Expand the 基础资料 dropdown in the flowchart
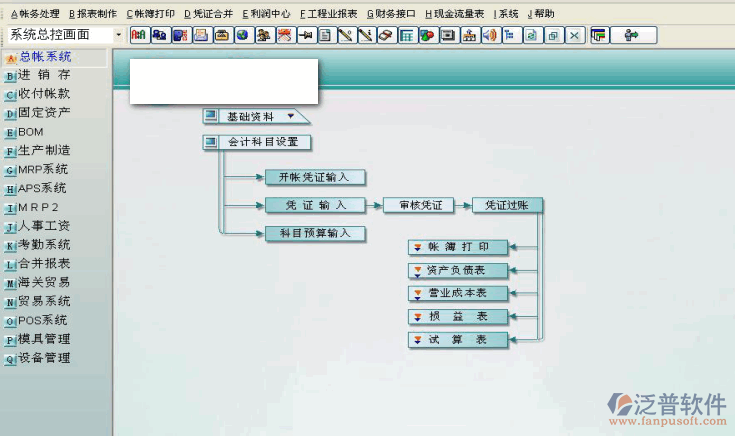 291,116
